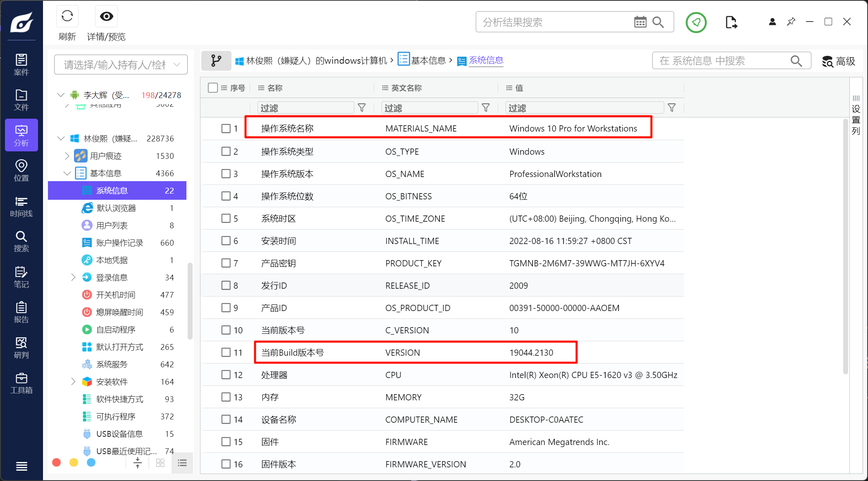Screen dimensions: 868x481
Task: Collapse the 基本信息 tree node
Action: pyautogui.click(x=67, y=173)
